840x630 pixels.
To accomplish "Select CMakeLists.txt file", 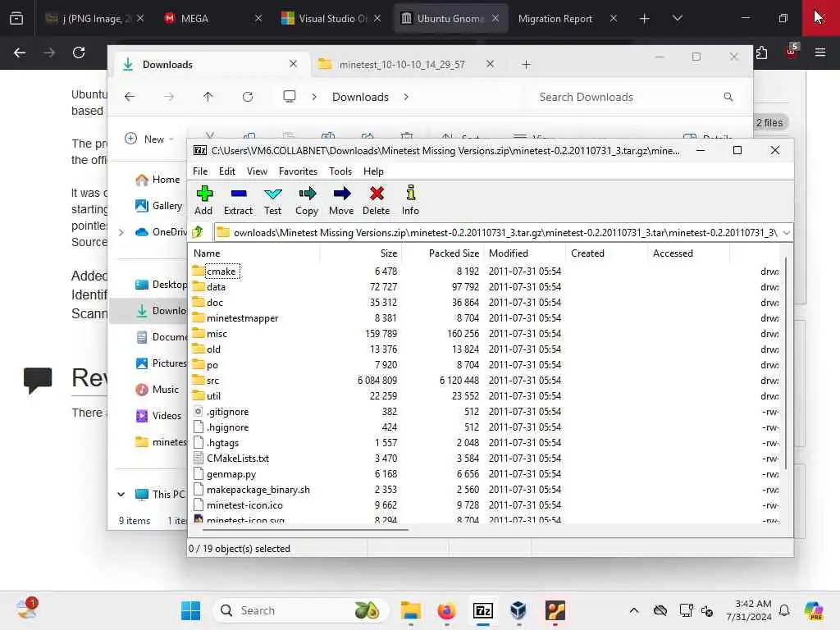I will pos(238,459).
